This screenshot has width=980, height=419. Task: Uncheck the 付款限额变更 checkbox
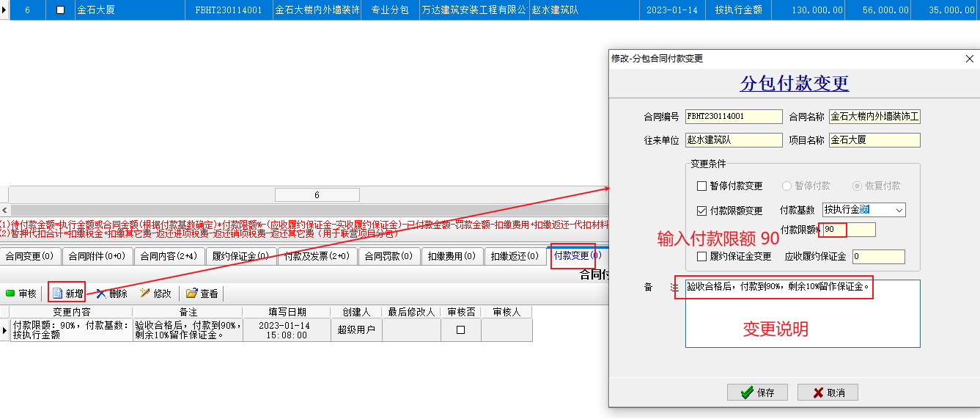(701, 211)
